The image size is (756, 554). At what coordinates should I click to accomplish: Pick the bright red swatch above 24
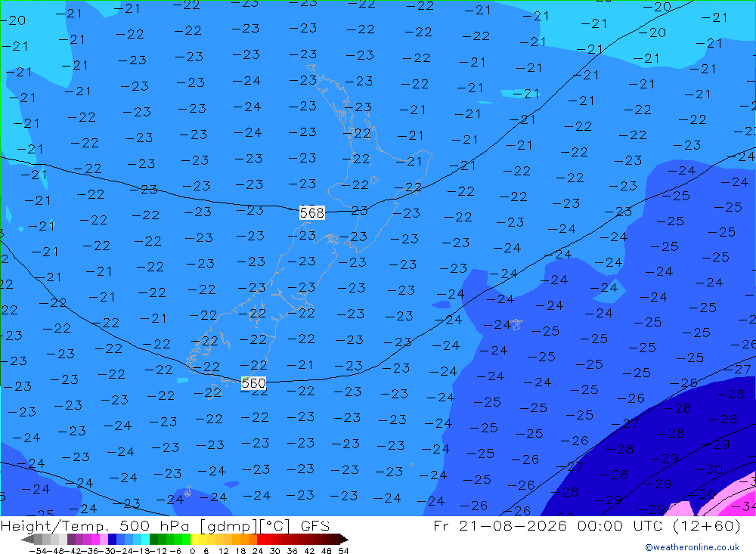(x=261, y=540)
